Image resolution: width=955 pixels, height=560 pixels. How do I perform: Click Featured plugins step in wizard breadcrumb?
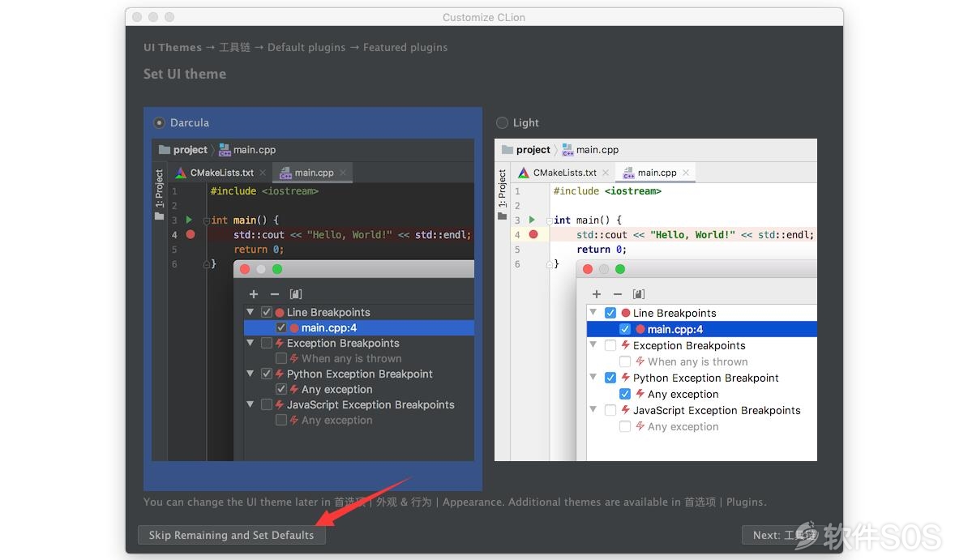click(405, 48)
